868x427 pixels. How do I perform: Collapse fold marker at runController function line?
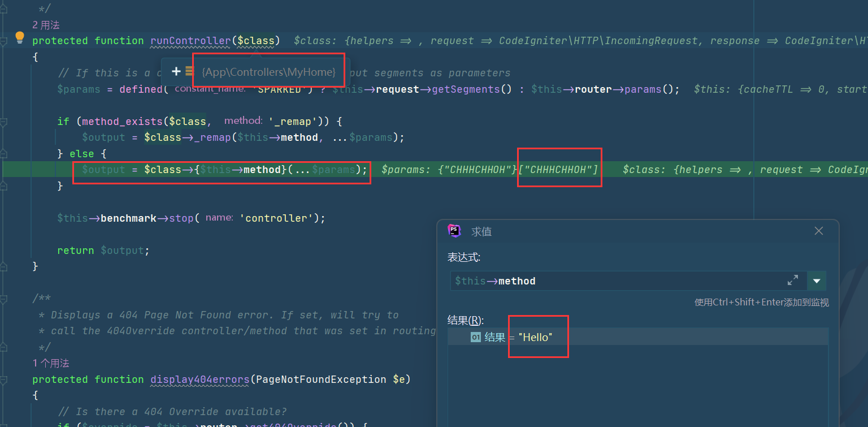click(4, 41)
